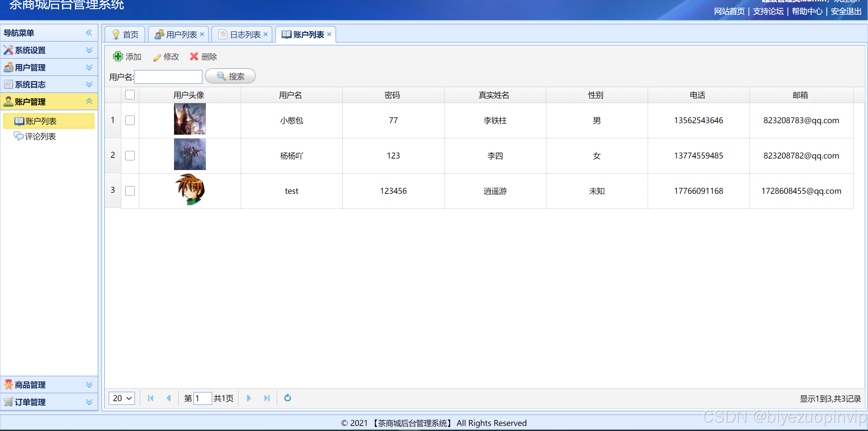This screenshot has height=431, width=868.
Task: Open the page size dropdown showing 20
Action: click(x=122, y=398)
